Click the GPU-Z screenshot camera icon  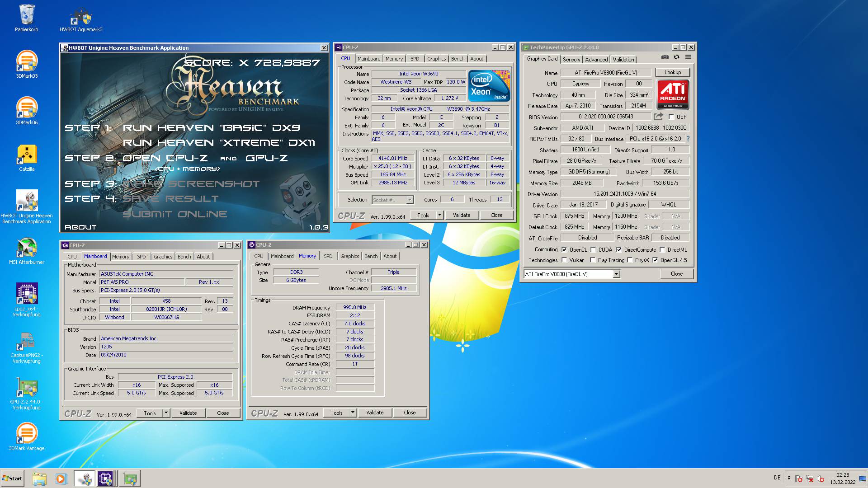pyautogui.click(x=665, y=57)
